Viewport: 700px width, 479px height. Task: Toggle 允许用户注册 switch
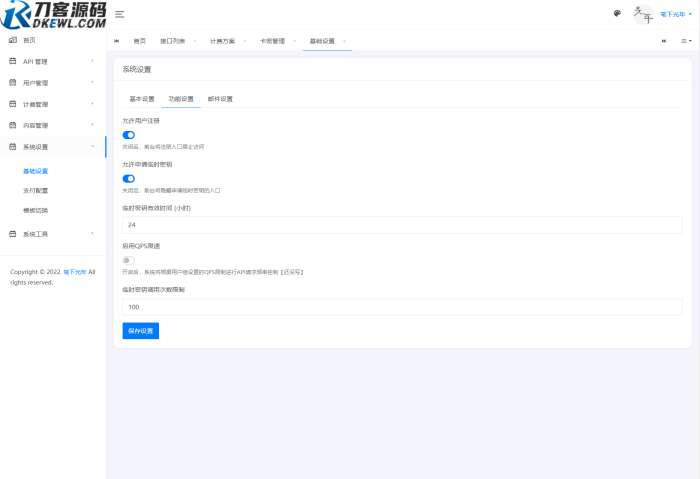pyautogui.click(x=129, y=135)
